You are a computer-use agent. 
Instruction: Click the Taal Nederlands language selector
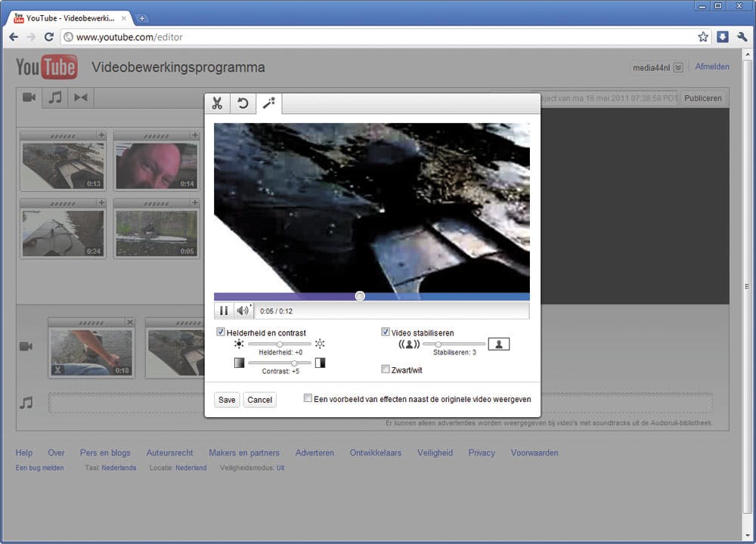pyautogui.click(x=119, y=468)
